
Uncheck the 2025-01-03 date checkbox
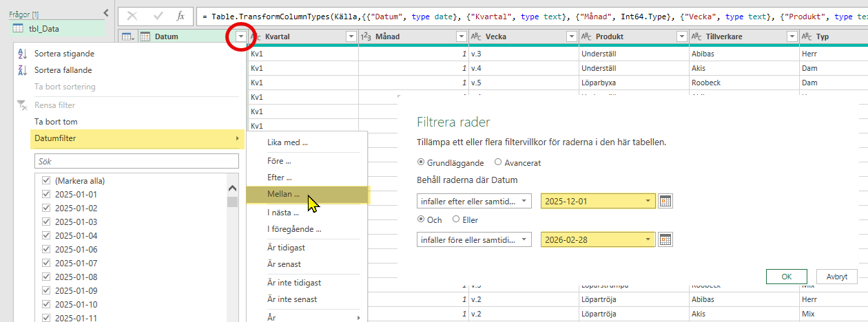click(x=46, y=222)
